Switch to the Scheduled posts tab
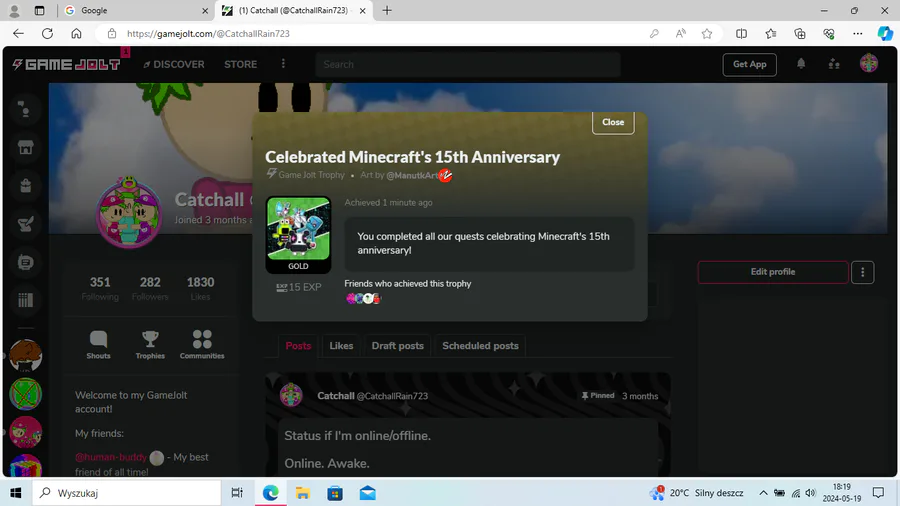Viewport: 900px width, 506px height. [x=480, y=346]
